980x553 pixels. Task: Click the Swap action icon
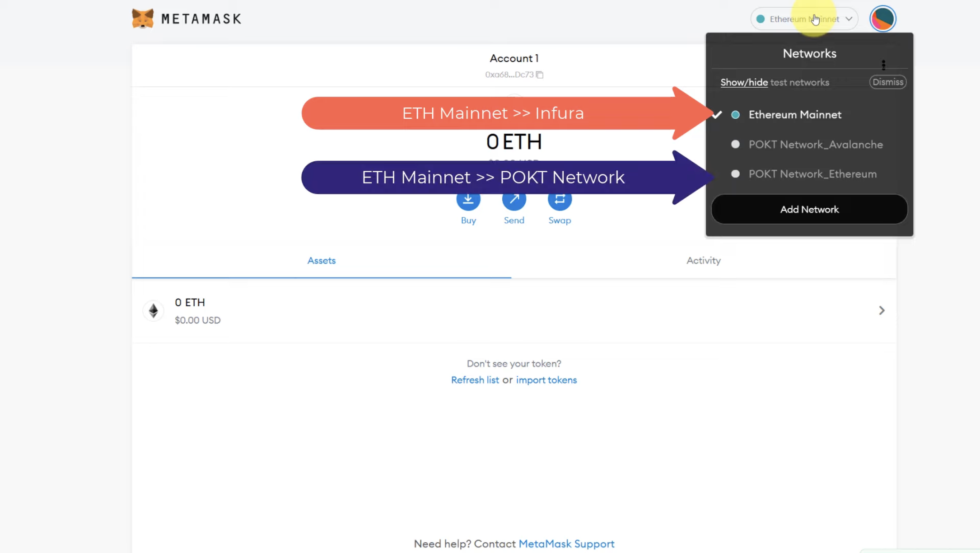coord(560,199)
